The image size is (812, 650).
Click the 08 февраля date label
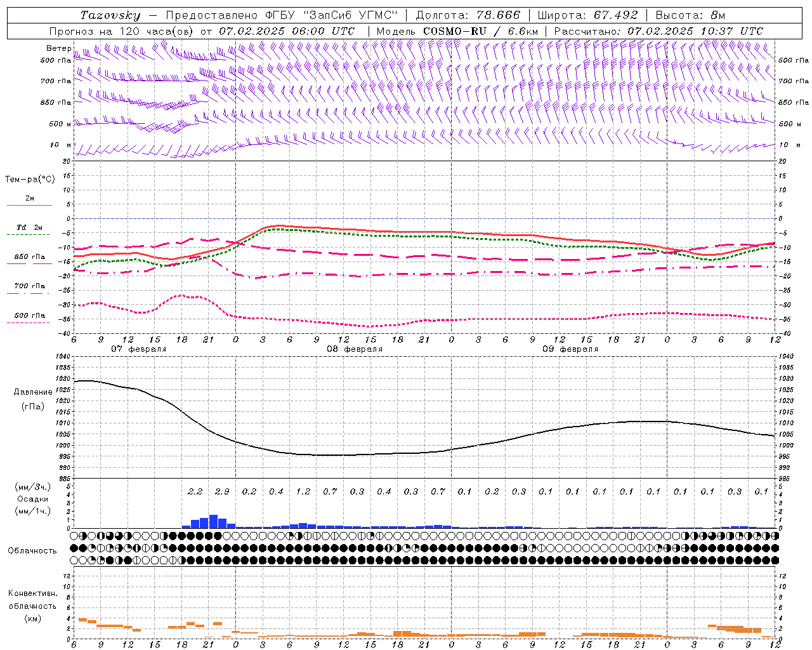355,349
